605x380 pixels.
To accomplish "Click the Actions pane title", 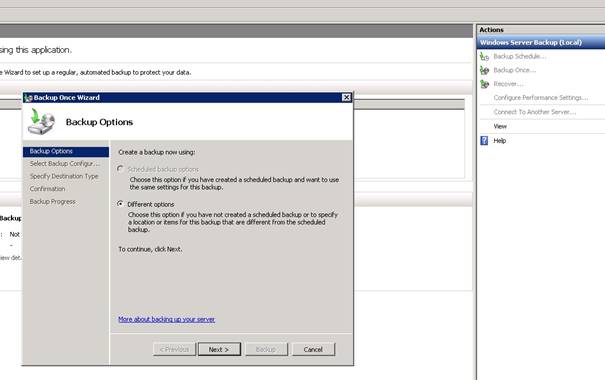I will (x=491, y=30).
